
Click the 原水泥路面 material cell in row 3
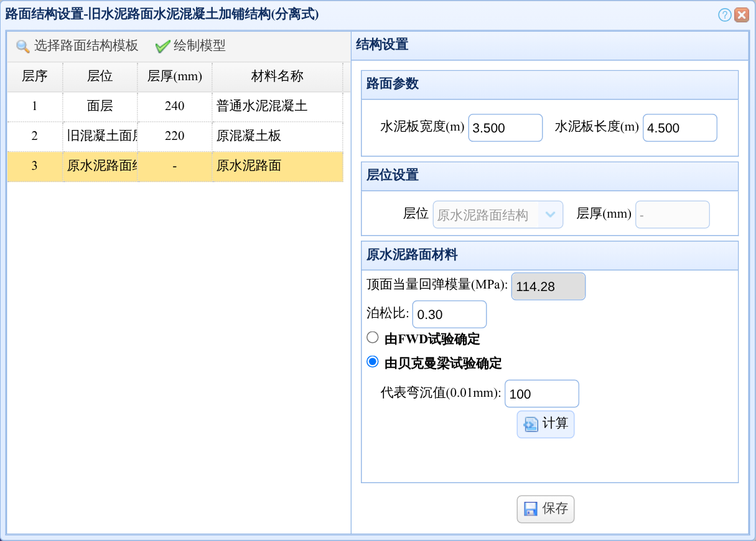[x=278, y=166]
